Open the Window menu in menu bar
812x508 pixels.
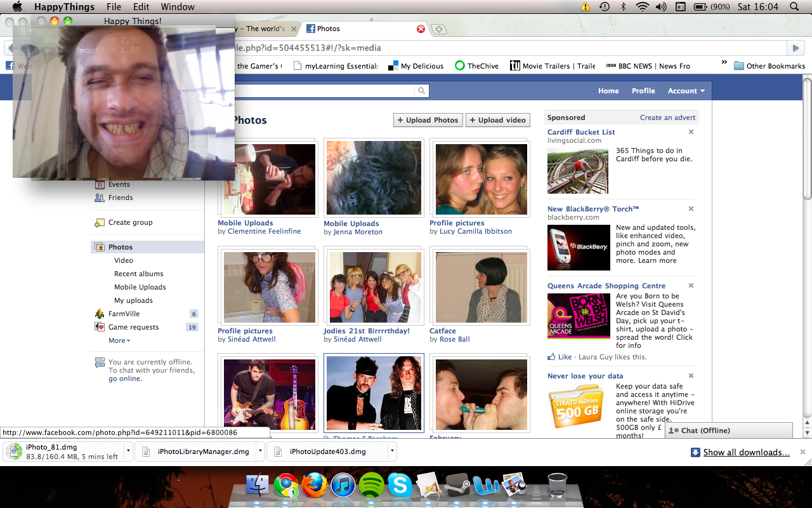(178, 7)
